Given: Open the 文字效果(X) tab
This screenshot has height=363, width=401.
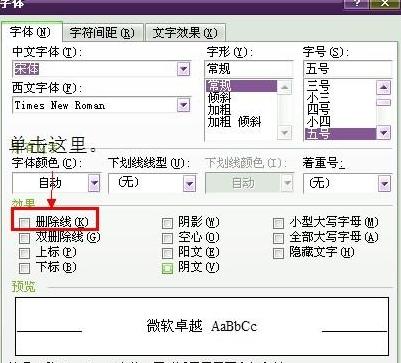Looking at the screenshot, I should [x=185, y=33].
